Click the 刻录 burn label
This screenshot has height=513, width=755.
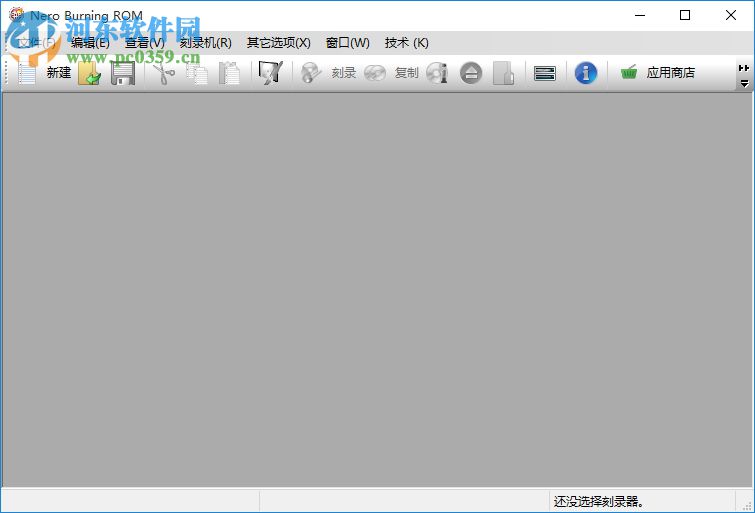[344, 73]
